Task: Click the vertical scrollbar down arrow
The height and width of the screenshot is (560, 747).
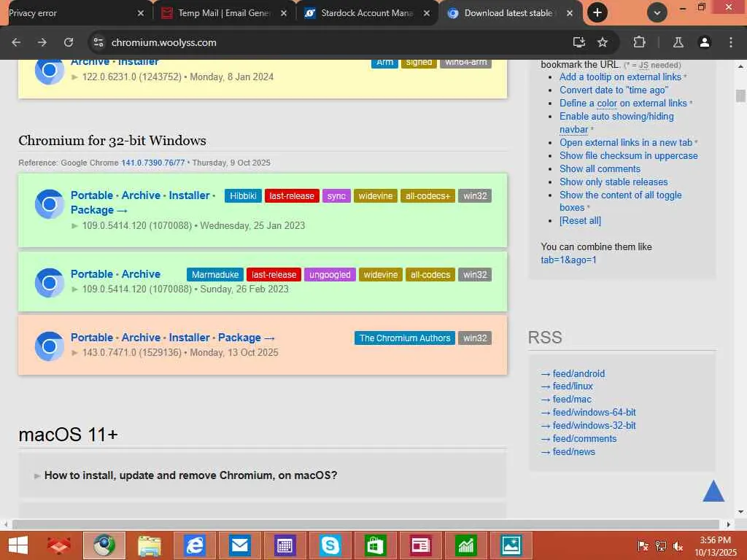Action: [740, 512]
